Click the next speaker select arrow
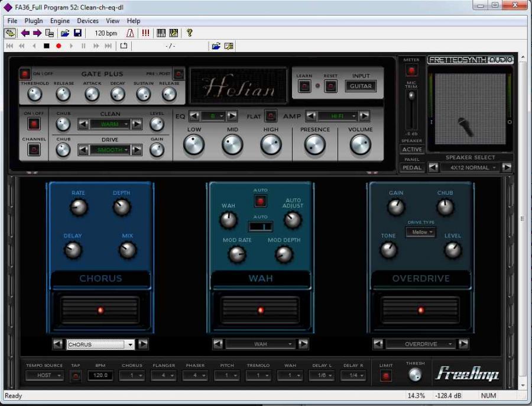The height and width of the screenshot is (406, 532). pos(507,167)
